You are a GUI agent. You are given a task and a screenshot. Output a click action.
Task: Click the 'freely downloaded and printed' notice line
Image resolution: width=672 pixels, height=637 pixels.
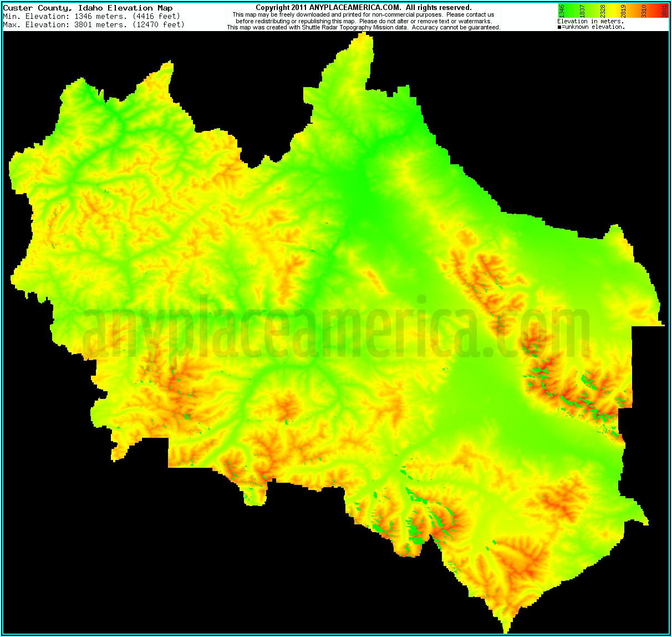[363, 14]
